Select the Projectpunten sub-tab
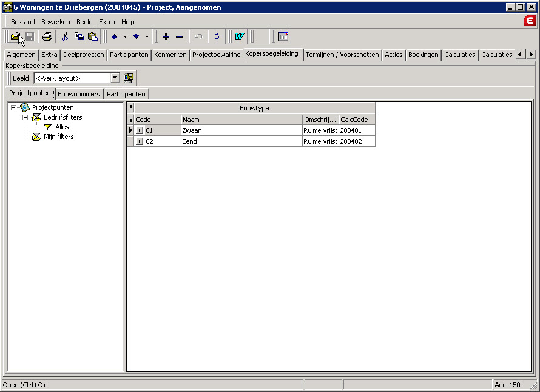Image resolution: width=540 pixels, height=392 pixels. click(x=30, y=93)
